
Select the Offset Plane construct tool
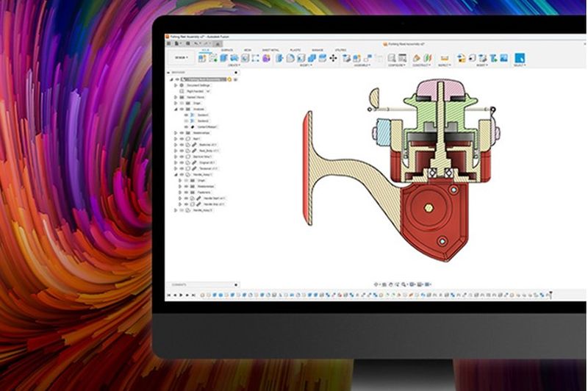click(x=416, y=58)
